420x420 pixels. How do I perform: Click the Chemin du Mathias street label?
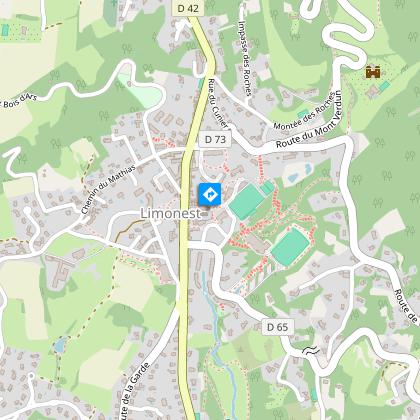109,190
